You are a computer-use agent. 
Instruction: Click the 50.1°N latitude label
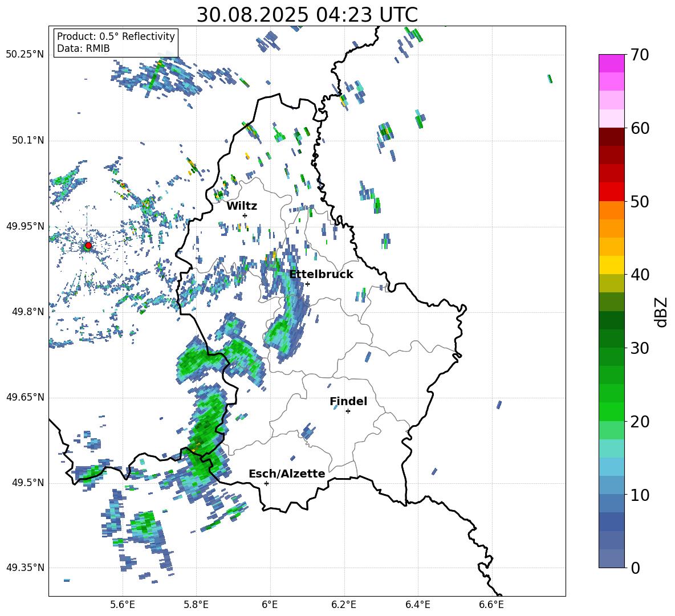27,140
